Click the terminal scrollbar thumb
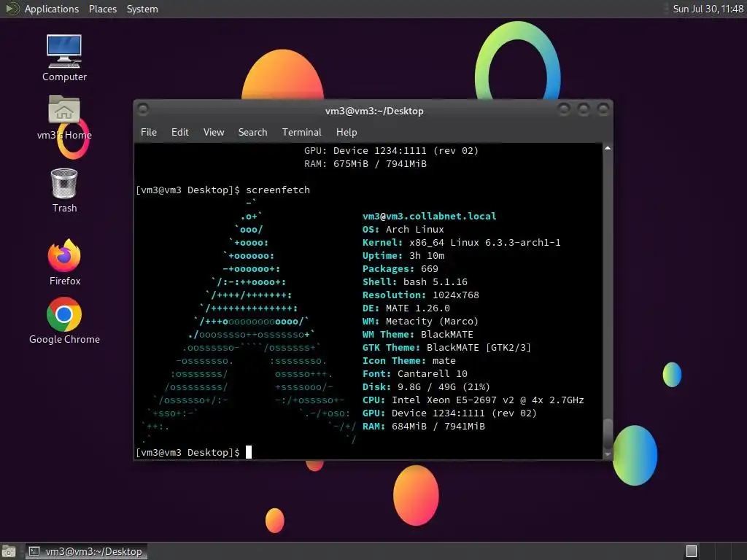This screenshot has height=560, width=747. 608,433
